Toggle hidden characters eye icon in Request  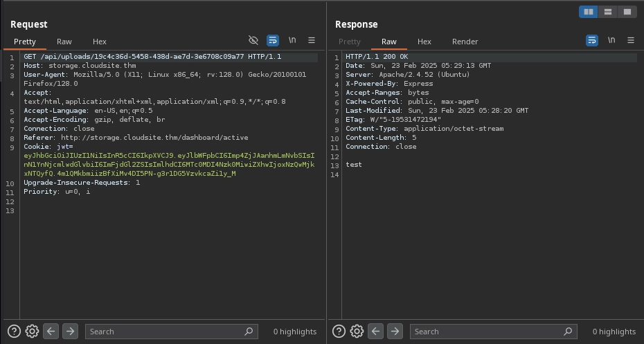point(253,41)
